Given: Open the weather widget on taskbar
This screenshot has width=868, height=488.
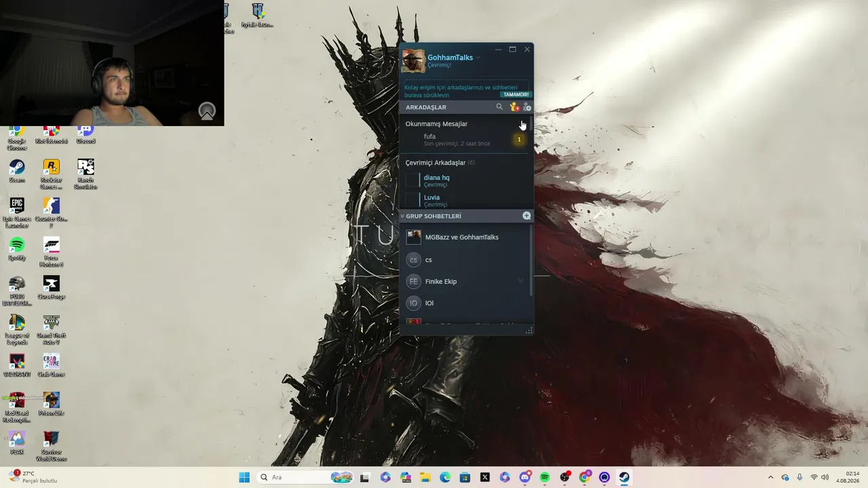Looking at the screenshot, I should click(33, 477).
